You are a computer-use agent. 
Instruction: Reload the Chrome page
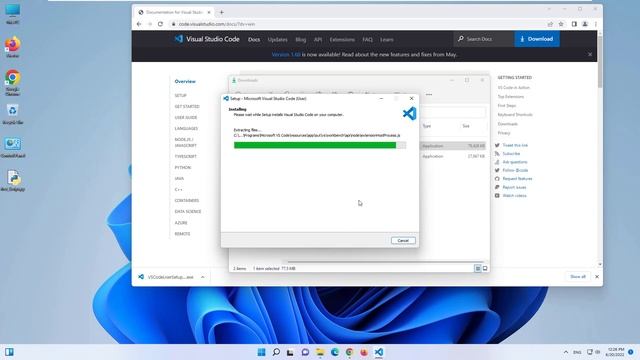pos(160,24)
